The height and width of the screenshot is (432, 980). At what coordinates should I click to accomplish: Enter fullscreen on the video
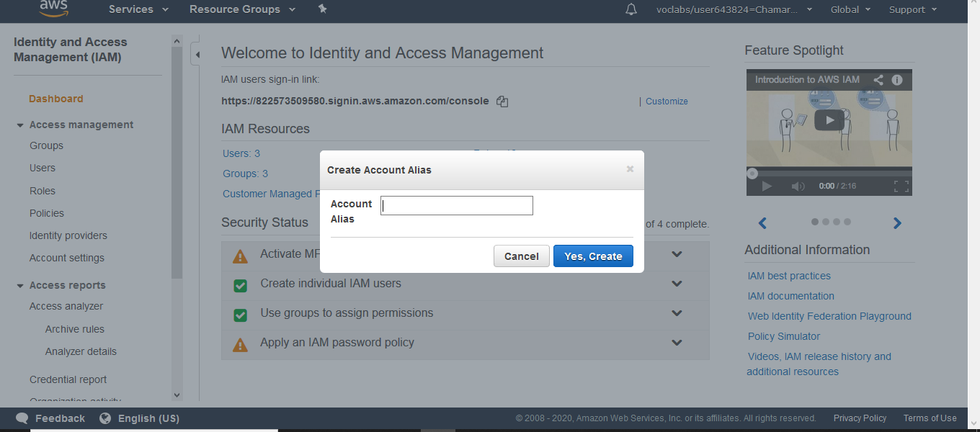point(901,186)
